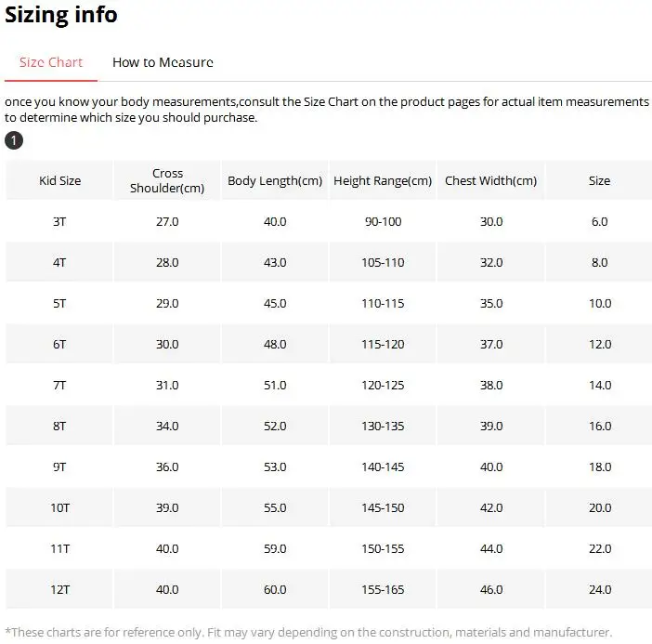The image size is (652, 644).
Task: Switch to How to Measure tab
Action: click(x=163, y=62)
